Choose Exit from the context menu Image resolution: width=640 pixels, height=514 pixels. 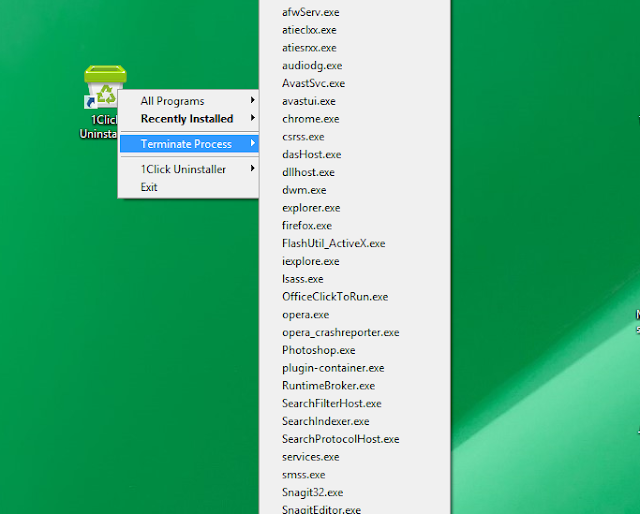[189, 187]
